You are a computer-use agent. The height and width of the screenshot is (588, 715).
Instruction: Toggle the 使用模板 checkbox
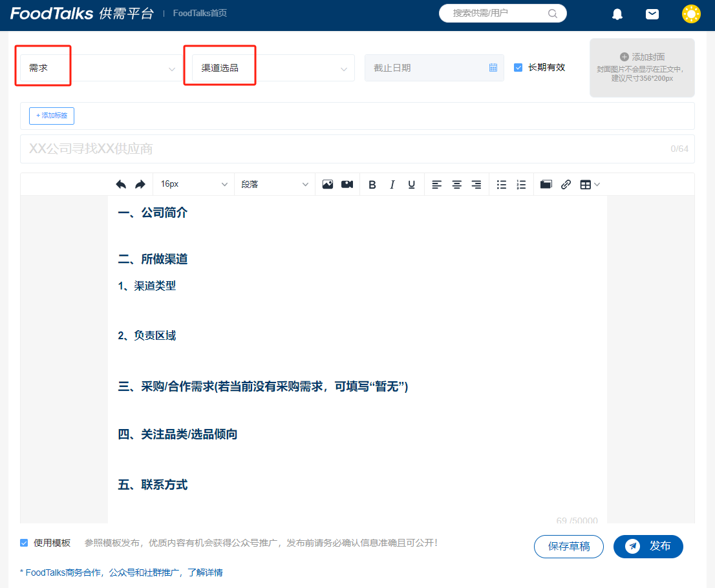coord(24,543)
